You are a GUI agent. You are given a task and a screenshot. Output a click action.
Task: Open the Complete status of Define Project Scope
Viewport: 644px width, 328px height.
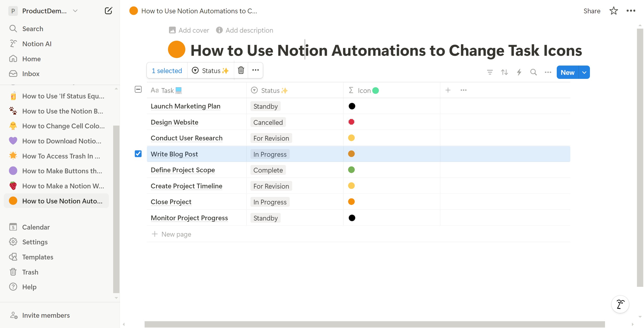(268, 170)
